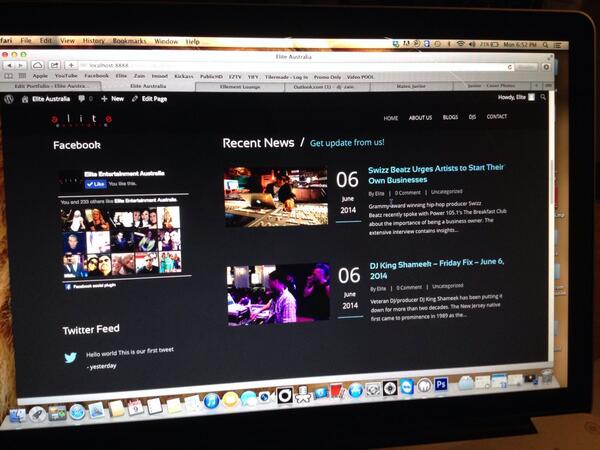
Task: Open the DJ King Shameek Friday Fix article
Action: coord(437,269)
